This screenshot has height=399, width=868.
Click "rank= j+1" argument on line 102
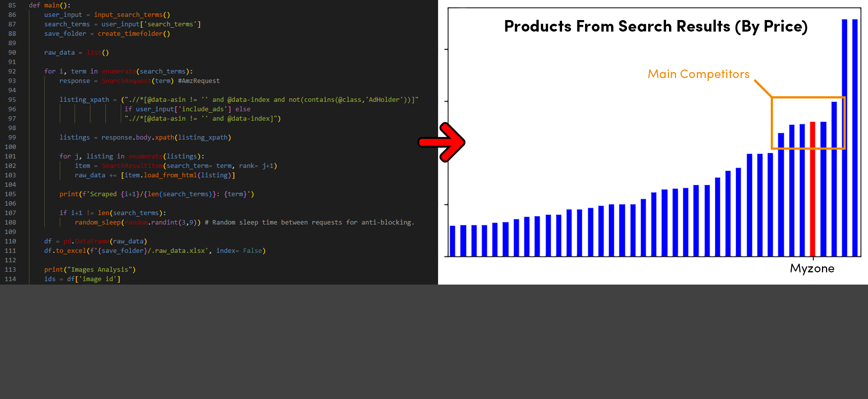(x=256, y=166)
